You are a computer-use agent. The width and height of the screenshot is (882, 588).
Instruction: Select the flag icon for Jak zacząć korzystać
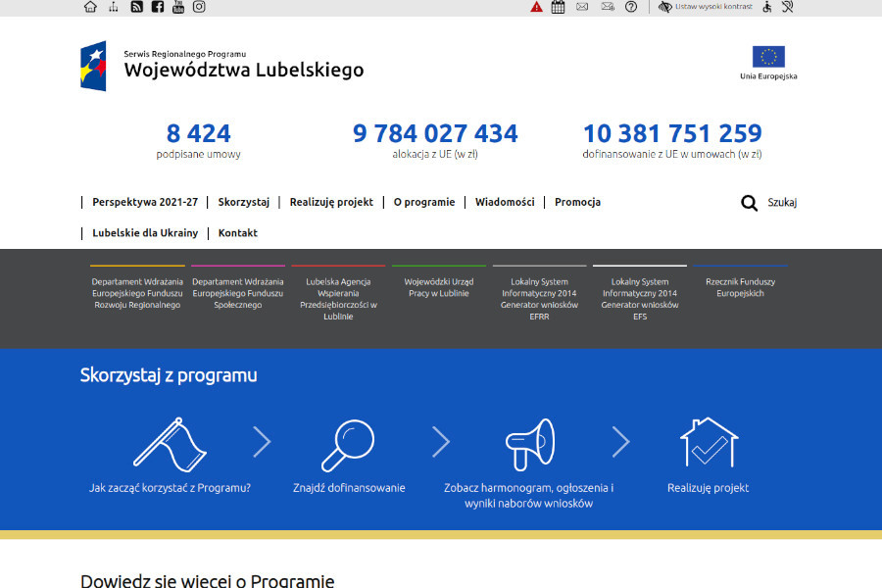tap(171, 443)
